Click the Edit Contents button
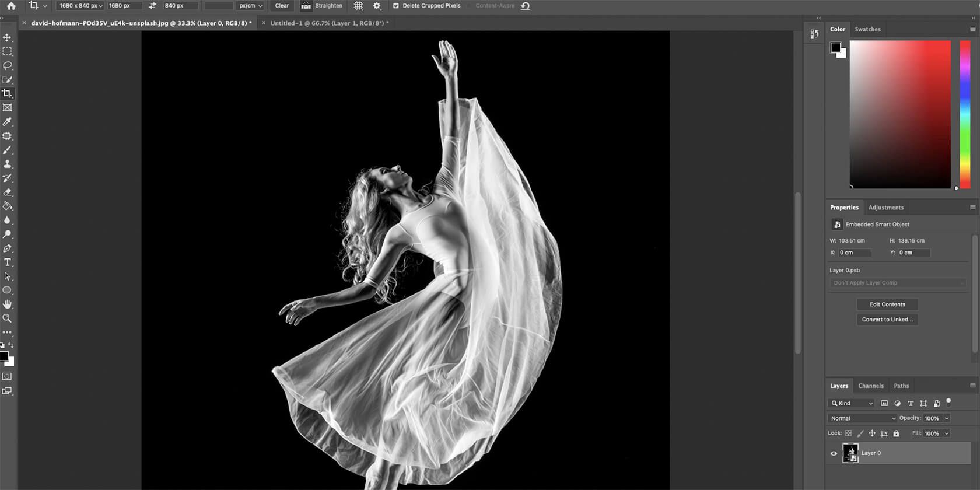Image resolution: width=980 pixels, height=490 pixels. 887,304
